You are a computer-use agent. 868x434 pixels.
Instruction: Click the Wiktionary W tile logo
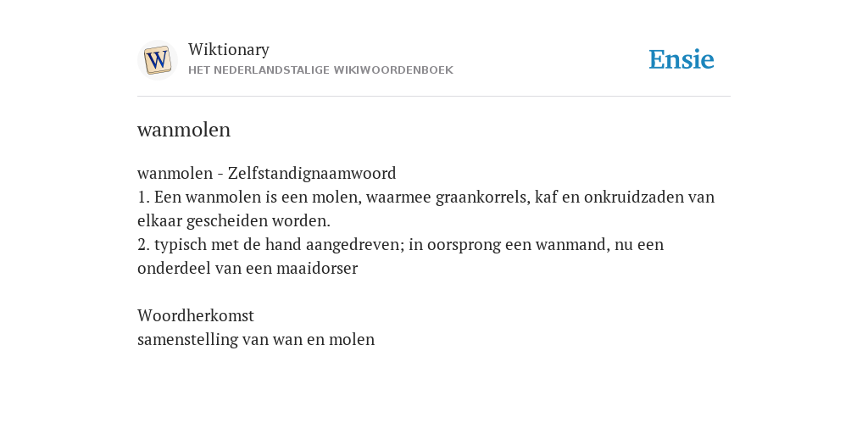tap(157, 60)
